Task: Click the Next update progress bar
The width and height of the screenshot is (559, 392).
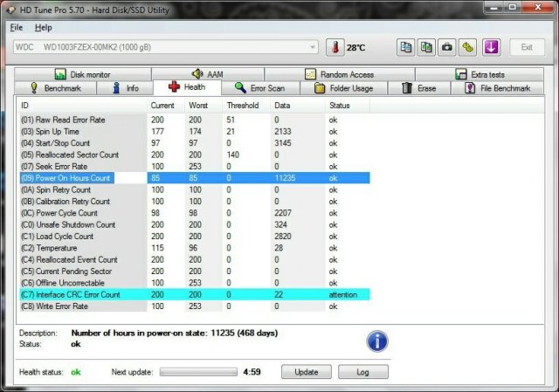Action: (x=199, y=372)
